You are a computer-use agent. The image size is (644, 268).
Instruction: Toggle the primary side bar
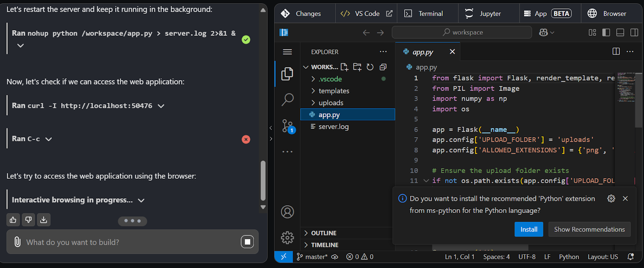pyautogui.click(x=606, y=33)
